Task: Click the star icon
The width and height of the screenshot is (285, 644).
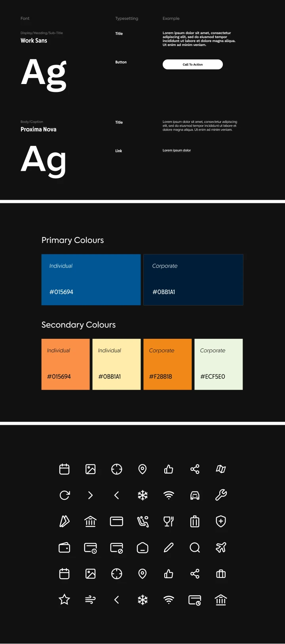Action: (65, 600)
